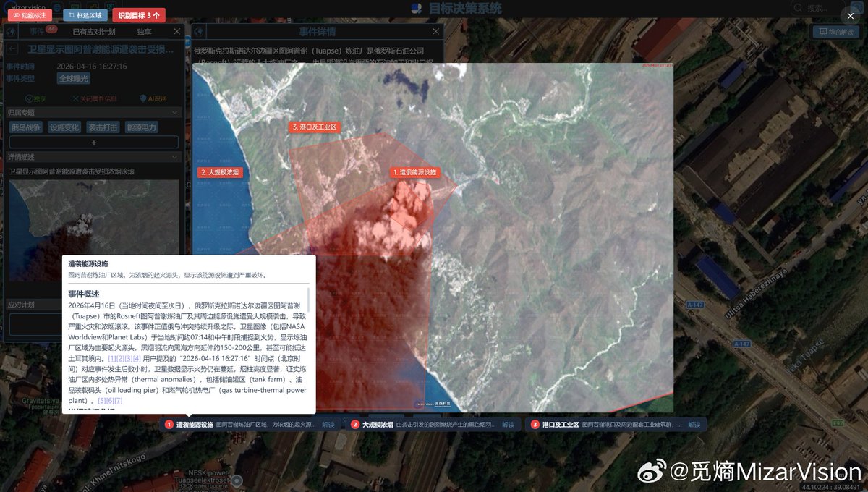868x492 pixels.
Task: Click the 44 notification badge on 事件 tab
Action: click(51, 29)
